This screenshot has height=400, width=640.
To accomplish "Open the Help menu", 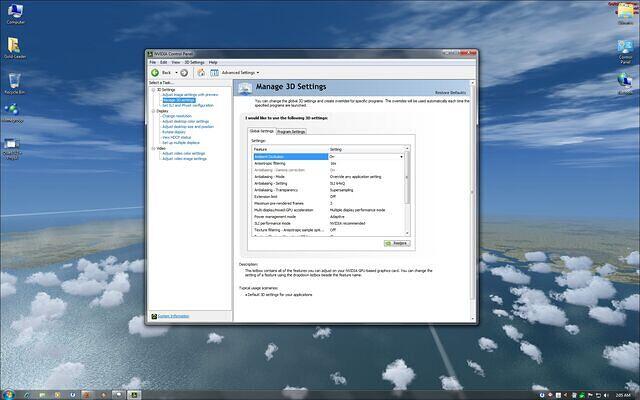I will click(x=213, y=62).
